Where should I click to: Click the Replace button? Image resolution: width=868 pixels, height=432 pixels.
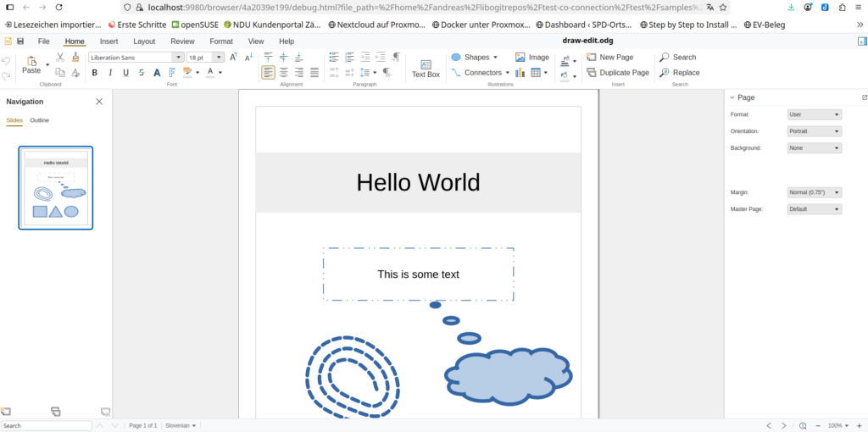click(679, 73)
